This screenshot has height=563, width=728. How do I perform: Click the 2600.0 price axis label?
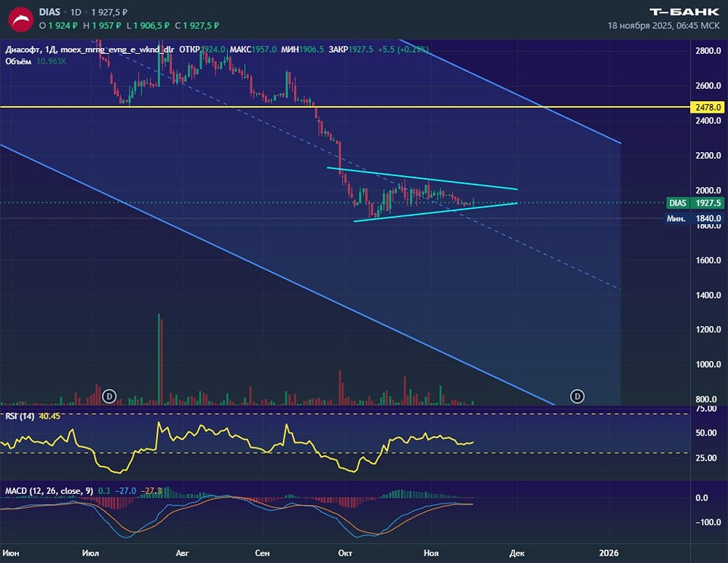coord(708,86)
